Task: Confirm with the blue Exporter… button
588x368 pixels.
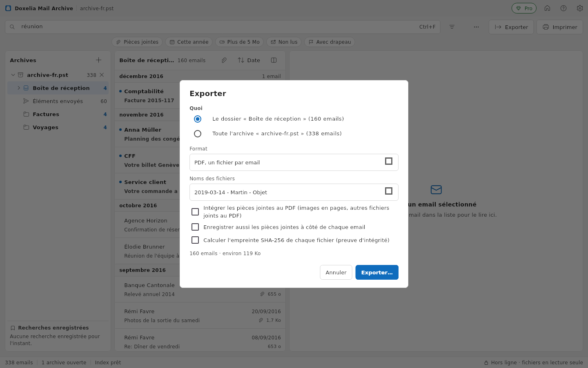Action: click(x=377, y=272)
